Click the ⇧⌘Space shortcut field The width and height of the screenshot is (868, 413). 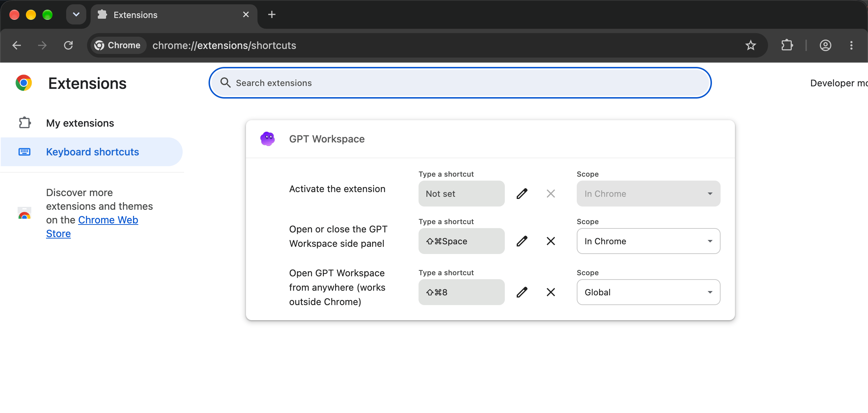pos(461,241)
